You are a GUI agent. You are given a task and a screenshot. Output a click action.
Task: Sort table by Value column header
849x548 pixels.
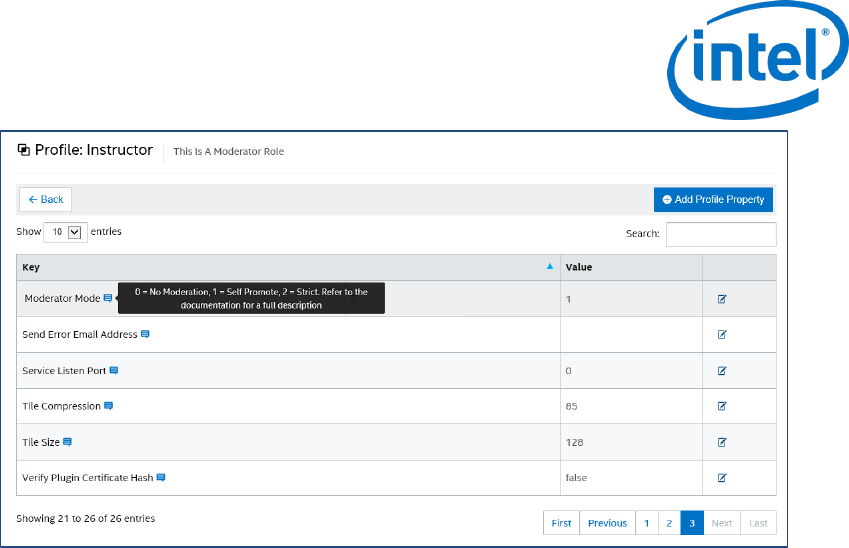[630, 267]
